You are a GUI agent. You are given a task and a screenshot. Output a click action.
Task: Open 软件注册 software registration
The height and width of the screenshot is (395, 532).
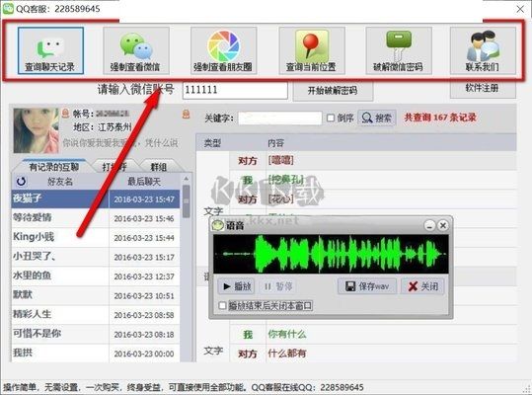point(483,88)
